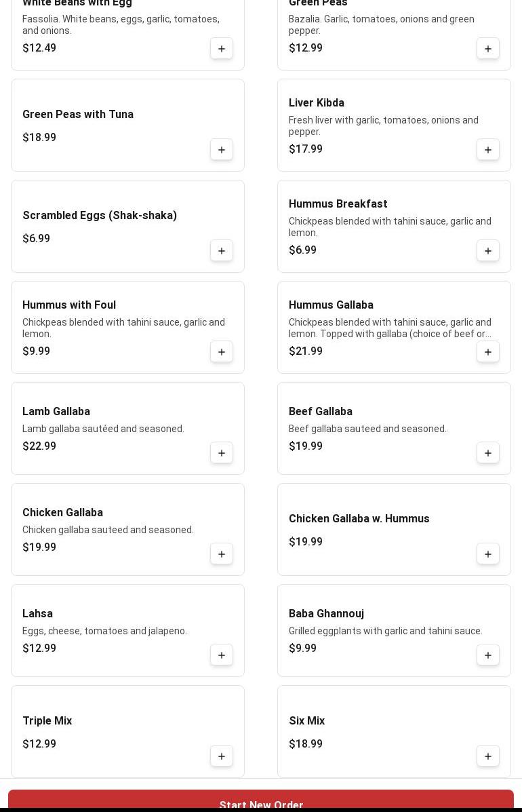Add Lamb Gallaba with plus icon
The height and width of the screenshot is (812, 522).
pos(222,452)
